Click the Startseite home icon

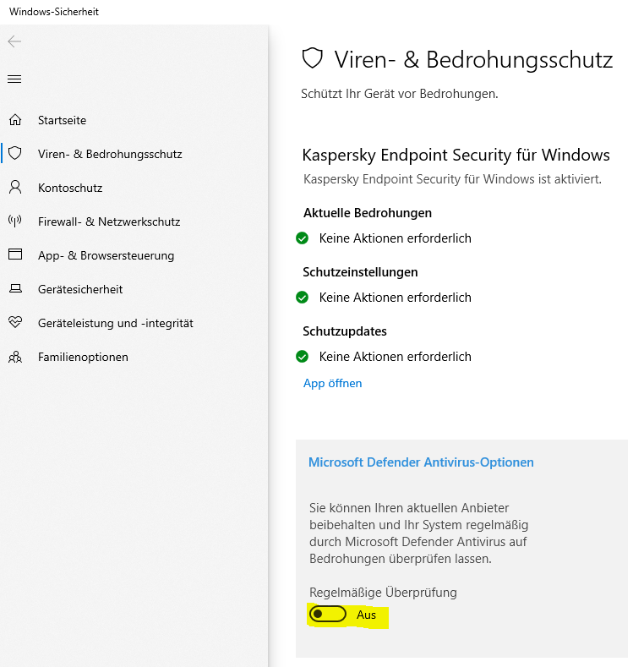point(14,120)
